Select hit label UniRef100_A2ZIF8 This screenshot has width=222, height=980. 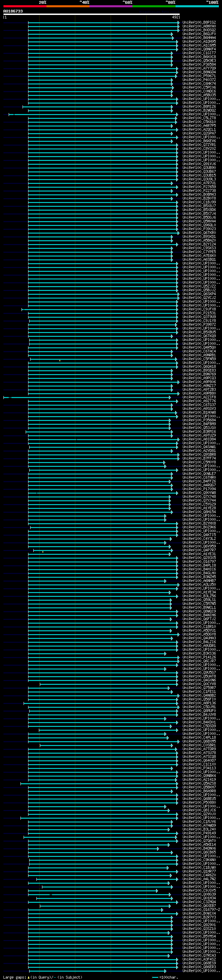(x=199, y=397)
